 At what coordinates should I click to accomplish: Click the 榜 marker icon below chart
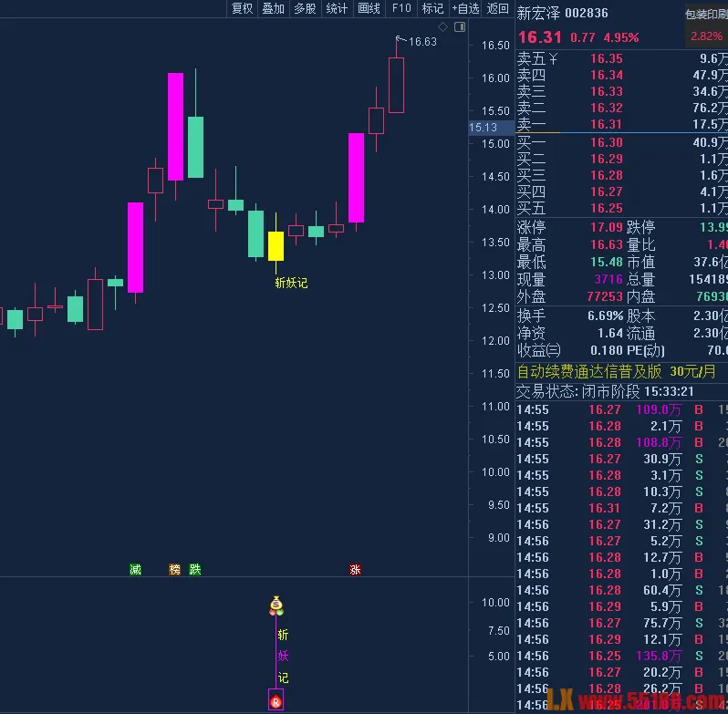click(175, 570)
